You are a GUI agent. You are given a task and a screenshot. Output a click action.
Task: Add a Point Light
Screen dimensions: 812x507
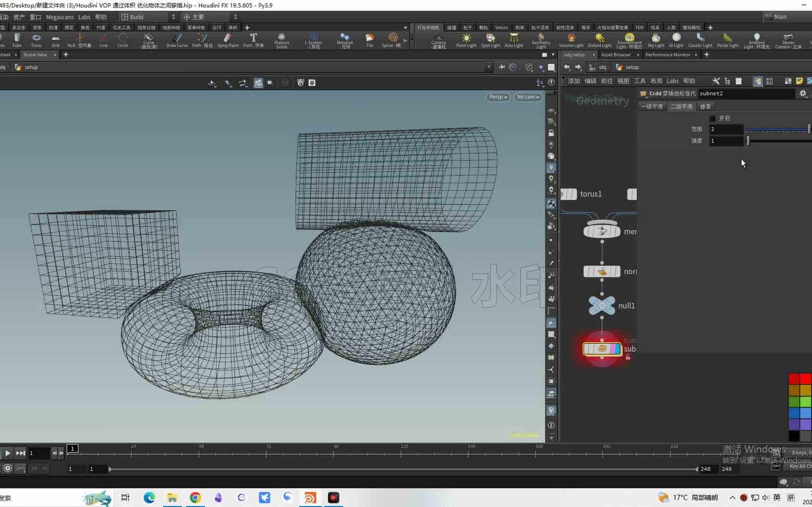pyautogui.click(x=466, y=40)
